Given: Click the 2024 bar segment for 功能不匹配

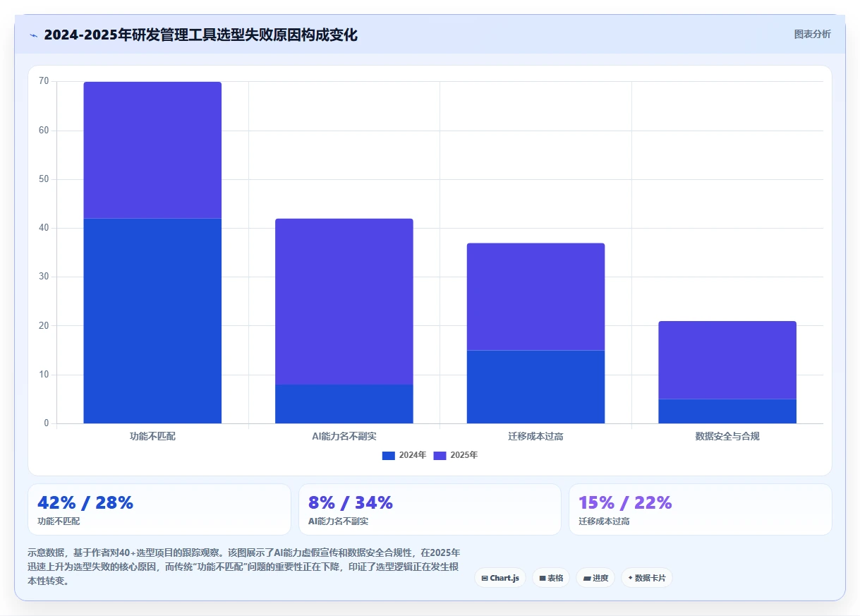Looking at the screenshot, I should click(152, 321).
